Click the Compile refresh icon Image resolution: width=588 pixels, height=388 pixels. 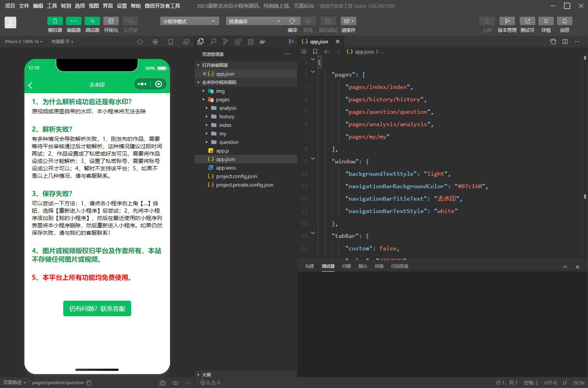click(293, 21)
